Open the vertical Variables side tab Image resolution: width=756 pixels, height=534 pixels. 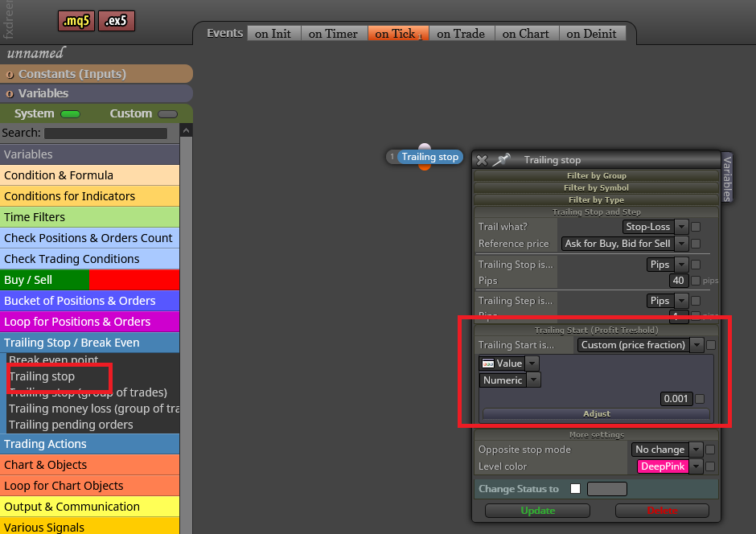pyautogui.click(x=727, y=178)
